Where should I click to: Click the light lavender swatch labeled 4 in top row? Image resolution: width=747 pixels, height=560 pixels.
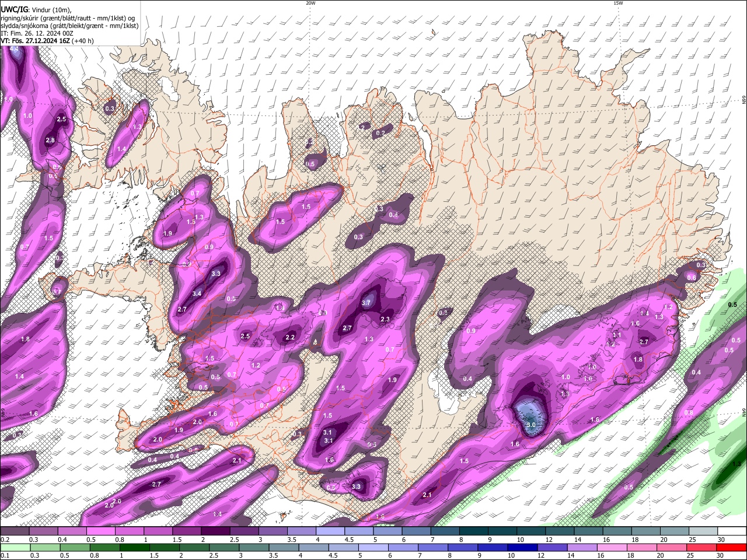[x=330, y=531]
